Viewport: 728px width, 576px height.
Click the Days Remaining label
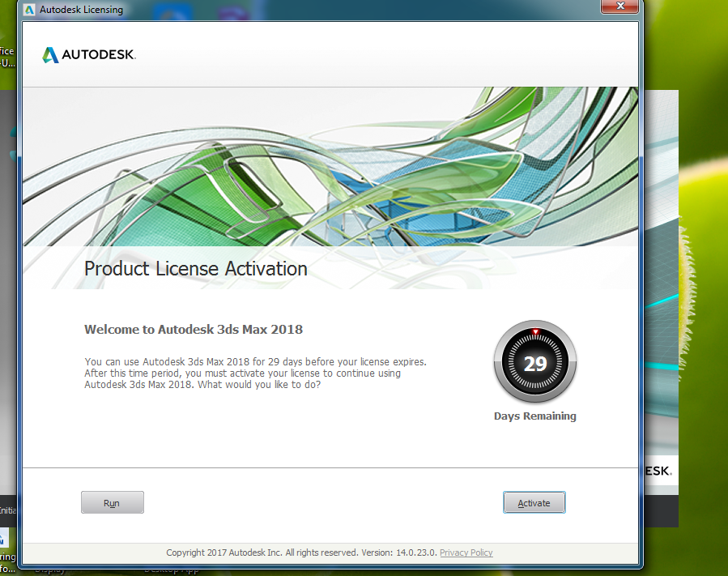coord(534,416)
